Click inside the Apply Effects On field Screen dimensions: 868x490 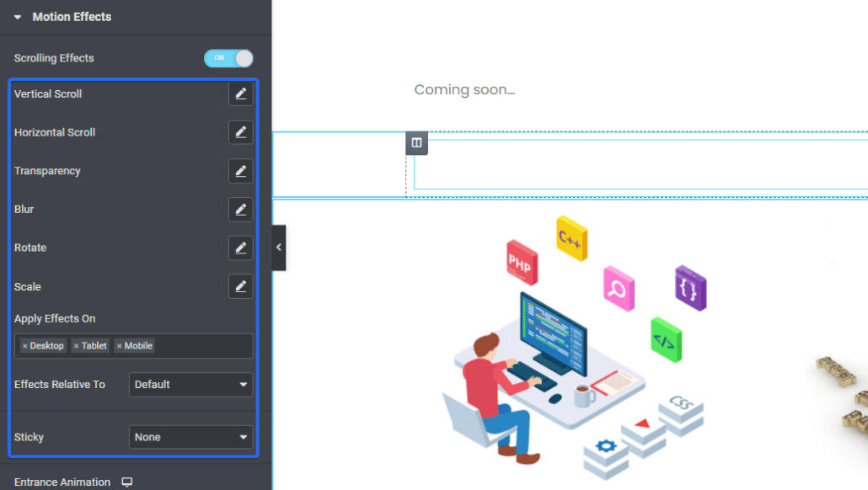[x=133, y=346]
